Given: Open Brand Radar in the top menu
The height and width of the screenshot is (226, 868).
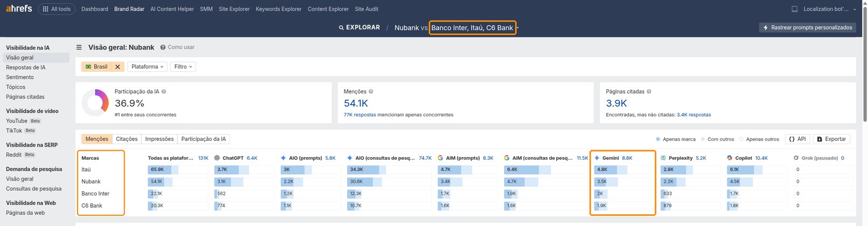Looking at the screenshot, I should point(129,9).
